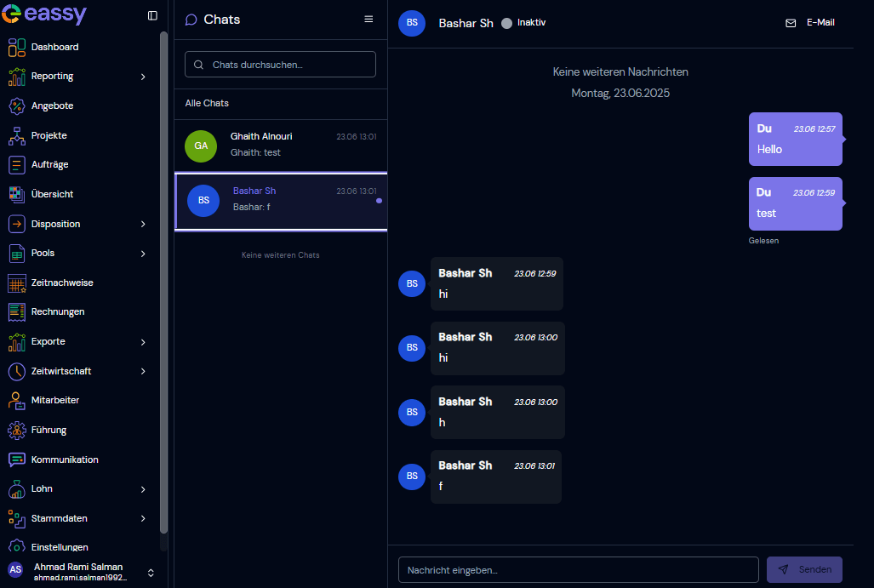Viewport: 874px width, 588px height.
Task: Open the Rechnungen icon
Action: pyautogui.click(x=17, y=312)
